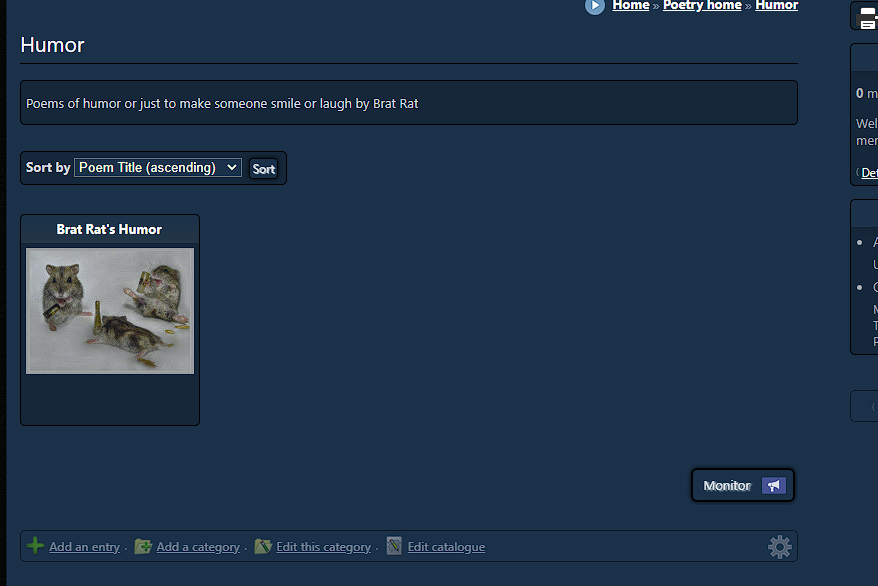Click Edit catalogue link

[446, 547]
